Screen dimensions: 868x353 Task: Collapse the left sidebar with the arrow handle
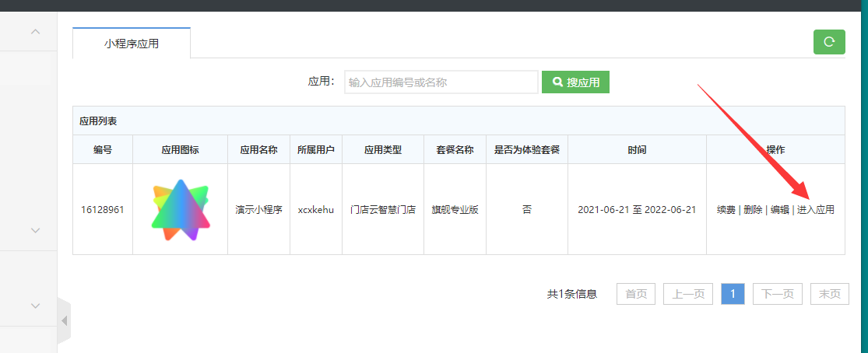(64, 320)
